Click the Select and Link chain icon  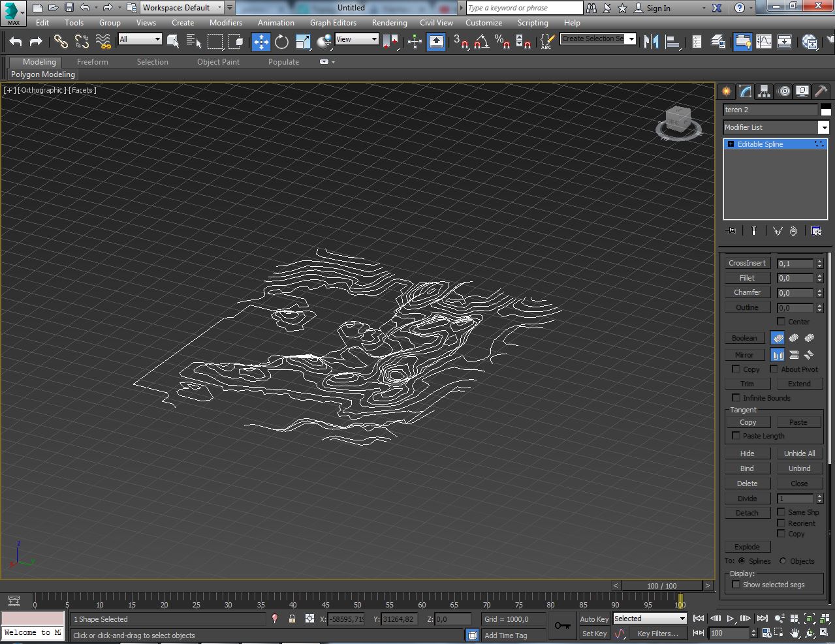click(61, 42)
